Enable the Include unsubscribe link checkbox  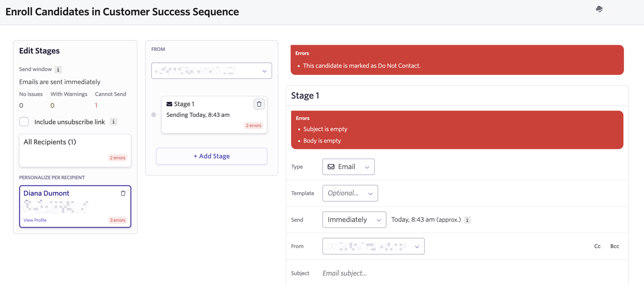24,122
